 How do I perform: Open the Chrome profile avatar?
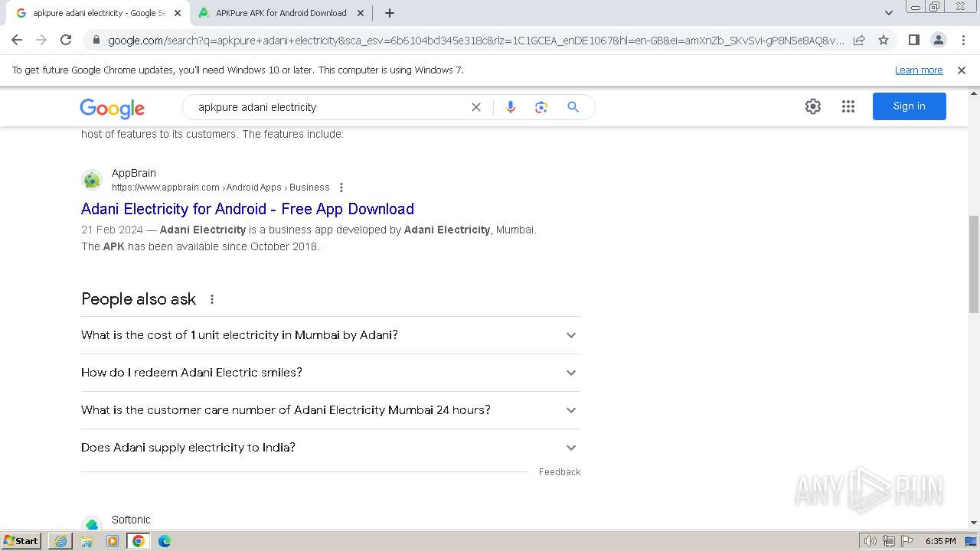(939, 41)
